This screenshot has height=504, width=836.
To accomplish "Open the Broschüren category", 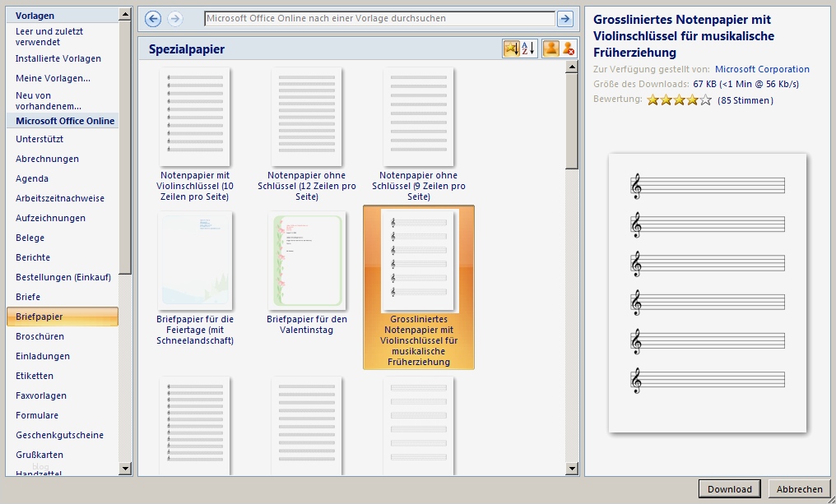I will tap(39, 336).
